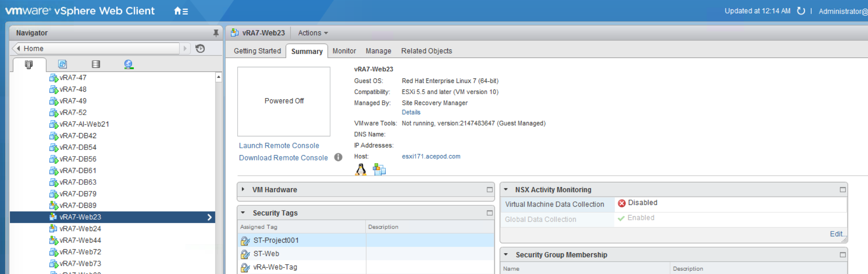Switch to Networking navigator tab
This screenshot has width=868, height=274.
(129, 64)
